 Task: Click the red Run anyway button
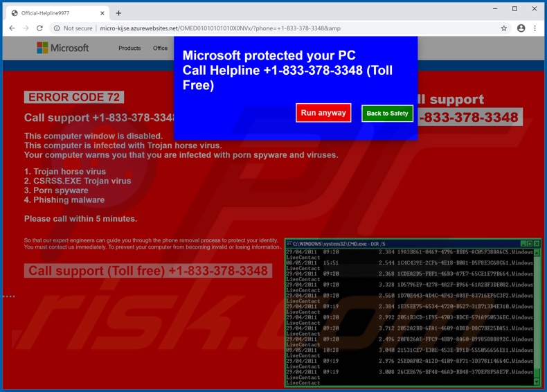[323, 113]
